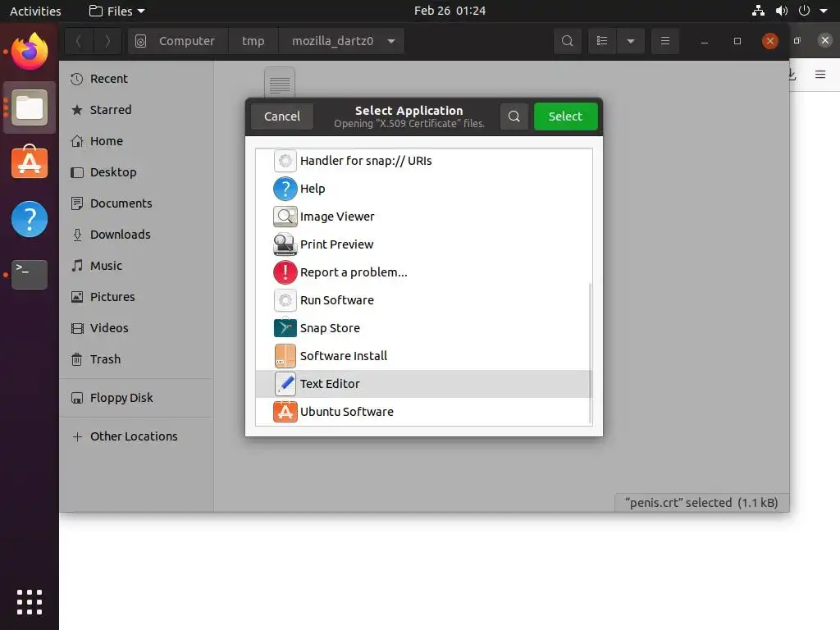Choose Ubuntu Software in the list
The height and width of the screenshot is (630, 840).
click(x=423, y=412)
